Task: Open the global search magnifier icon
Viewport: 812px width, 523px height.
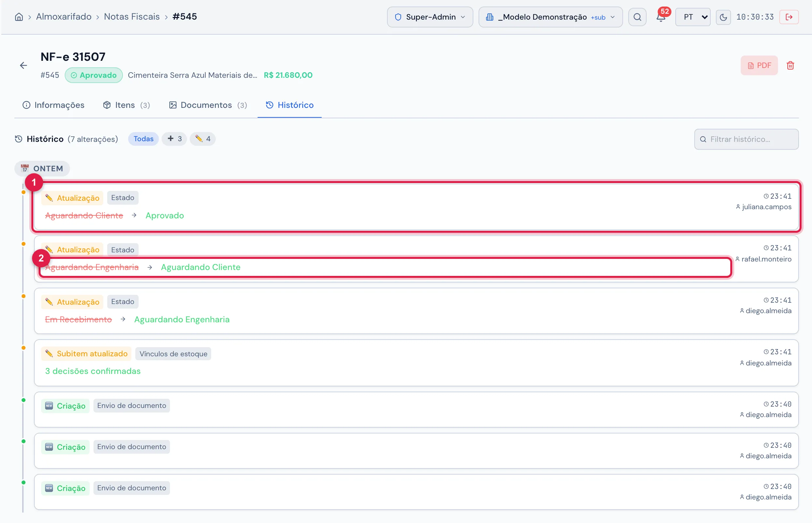Action: coord(637,17)
